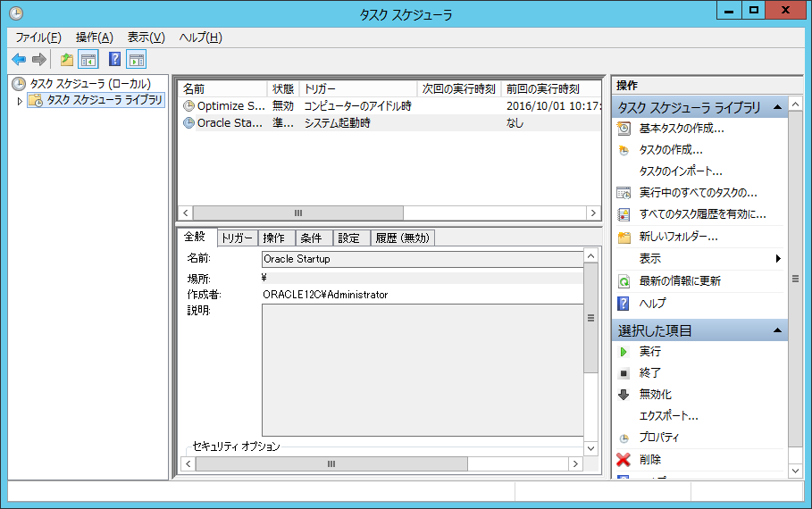Click the task list horizontal scrollbar
This screenshot has height=509, width=812.
298,213
